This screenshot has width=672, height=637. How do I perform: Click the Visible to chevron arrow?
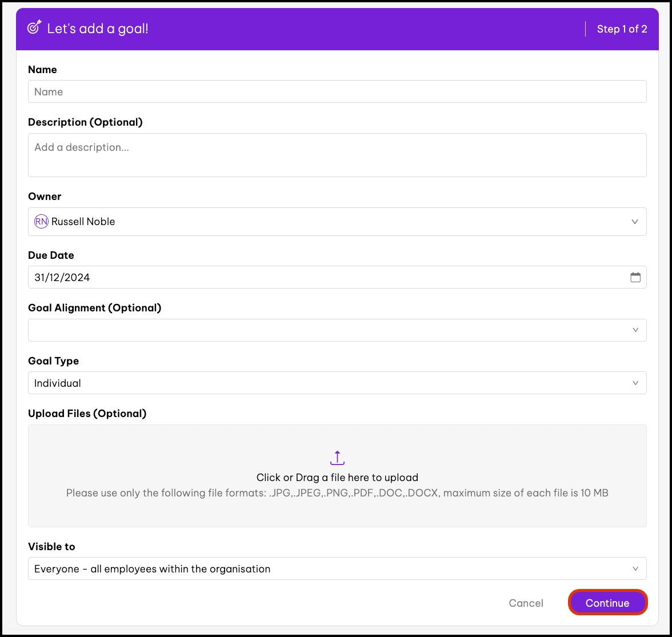pos(635,568)
